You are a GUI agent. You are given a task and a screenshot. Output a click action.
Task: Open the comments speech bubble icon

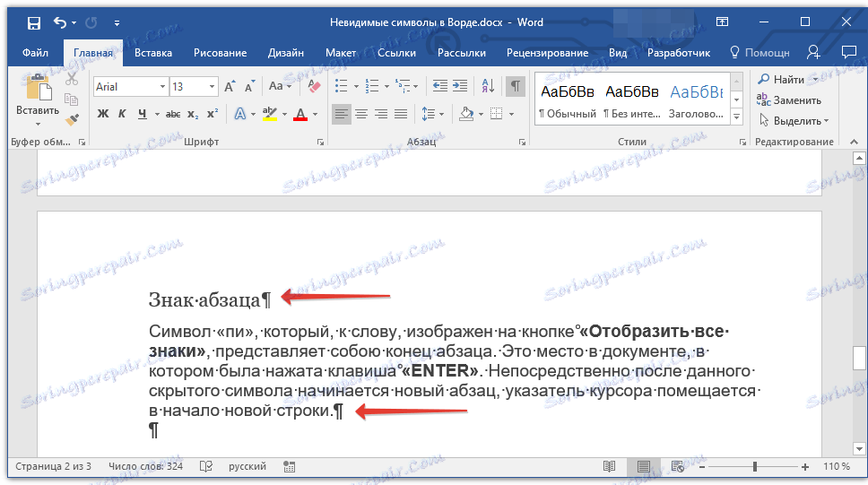[x=848, y=53]
